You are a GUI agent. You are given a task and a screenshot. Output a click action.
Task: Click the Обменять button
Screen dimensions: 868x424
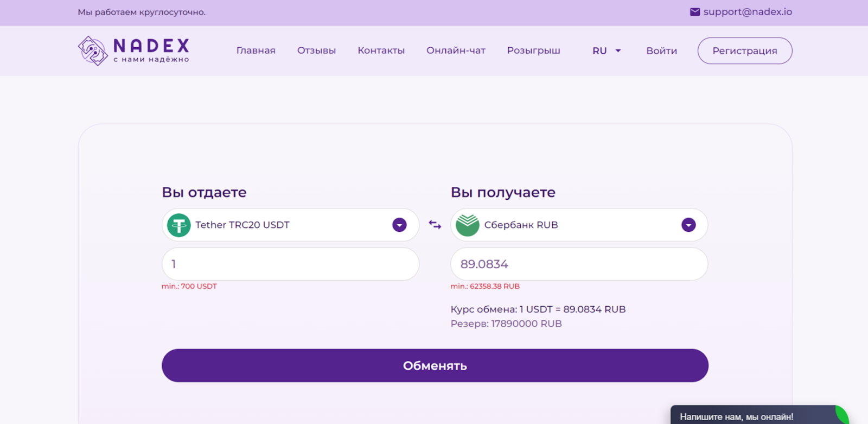435,365
